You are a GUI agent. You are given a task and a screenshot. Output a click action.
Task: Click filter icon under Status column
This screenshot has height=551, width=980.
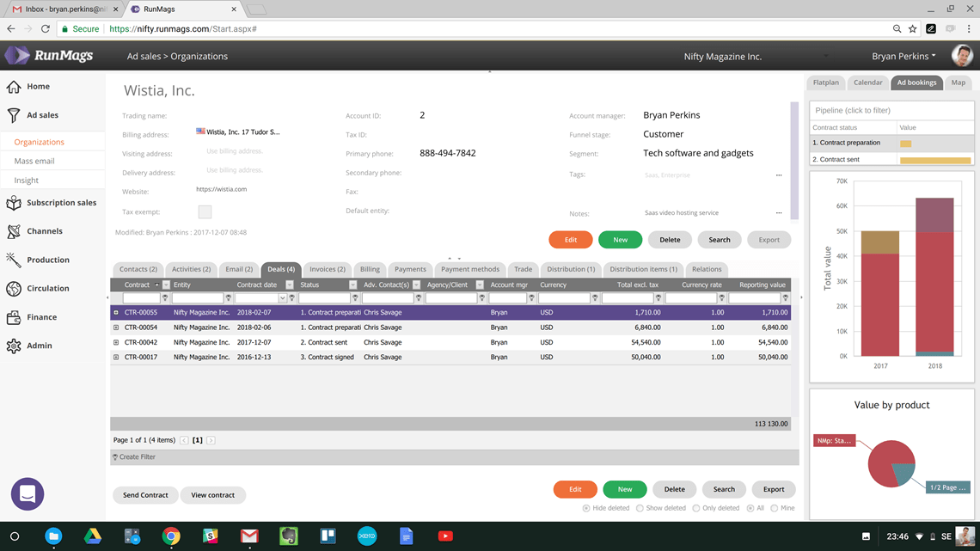pyautogui.click(x=355, y=298)
